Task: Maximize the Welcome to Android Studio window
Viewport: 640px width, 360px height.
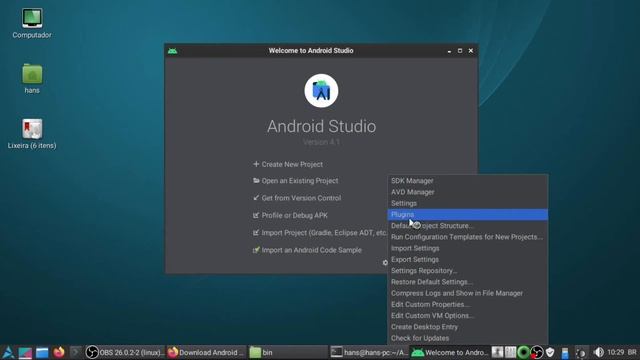Action: pos(460,51)
